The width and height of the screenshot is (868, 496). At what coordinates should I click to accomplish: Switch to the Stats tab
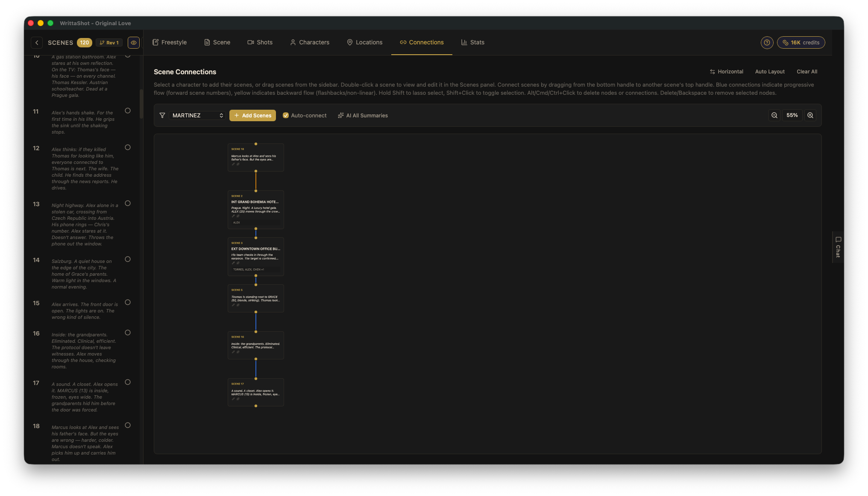(x=472, y=43)
